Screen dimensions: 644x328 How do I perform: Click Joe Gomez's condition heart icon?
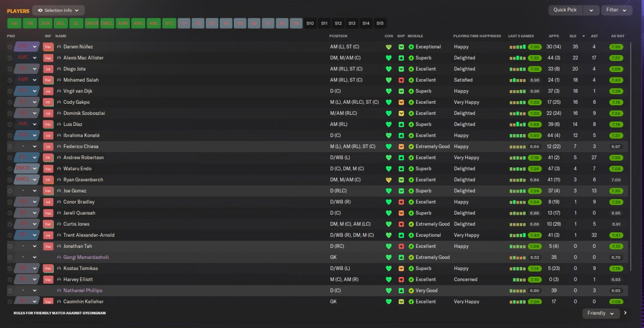tap(388, 191)
